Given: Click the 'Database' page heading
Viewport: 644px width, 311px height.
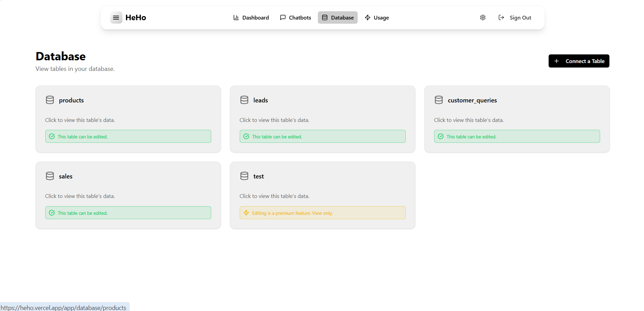Looking at the screenshot, I should click(61, 56).
